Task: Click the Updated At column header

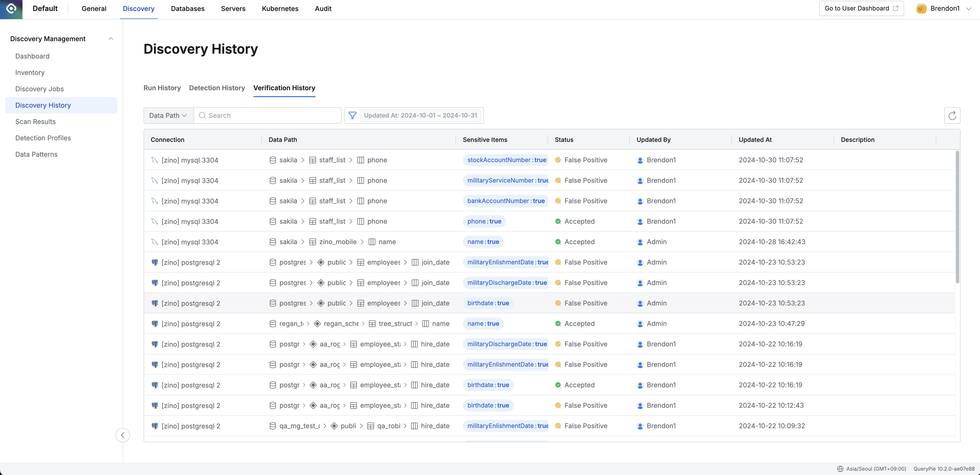Action: point(755,140)
